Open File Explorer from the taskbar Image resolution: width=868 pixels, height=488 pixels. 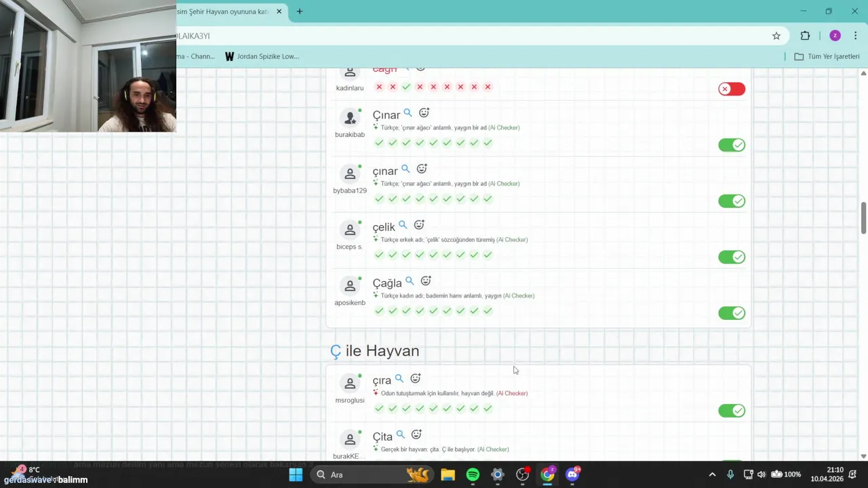point(448,474)
